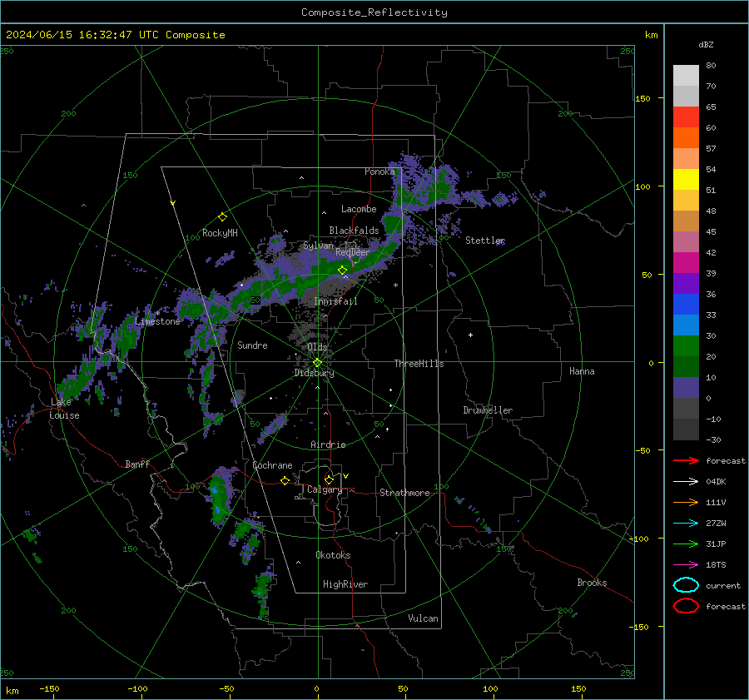Click the Sylvan label
This screenshot has width=749, height=700.
click(x=318, y=246)
